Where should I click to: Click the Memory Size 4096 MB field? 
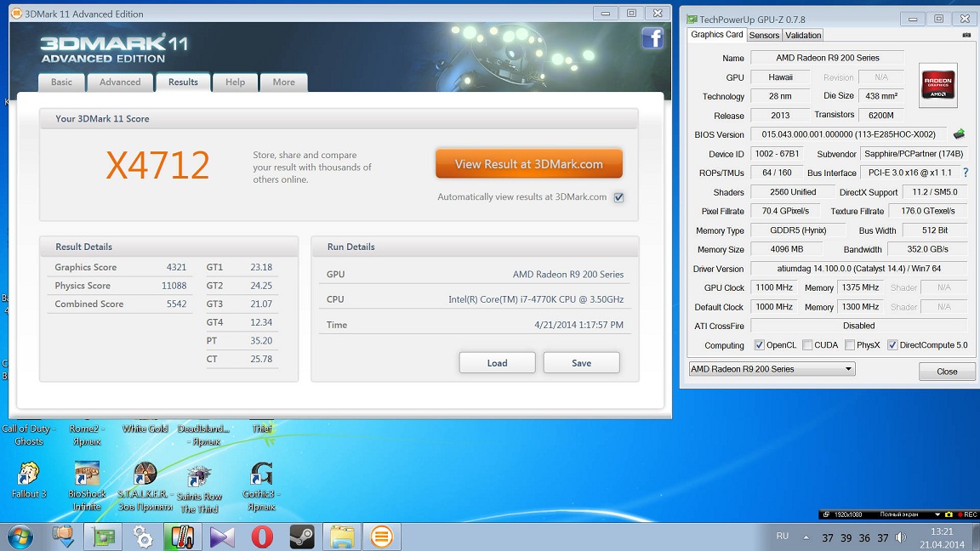pos(786,249)
